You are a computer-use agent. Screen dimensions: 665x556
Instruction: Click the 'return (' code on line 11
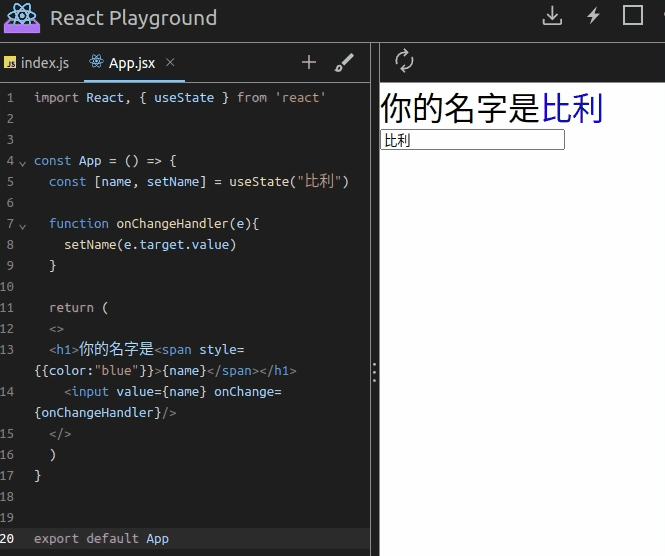coord(78,307)
